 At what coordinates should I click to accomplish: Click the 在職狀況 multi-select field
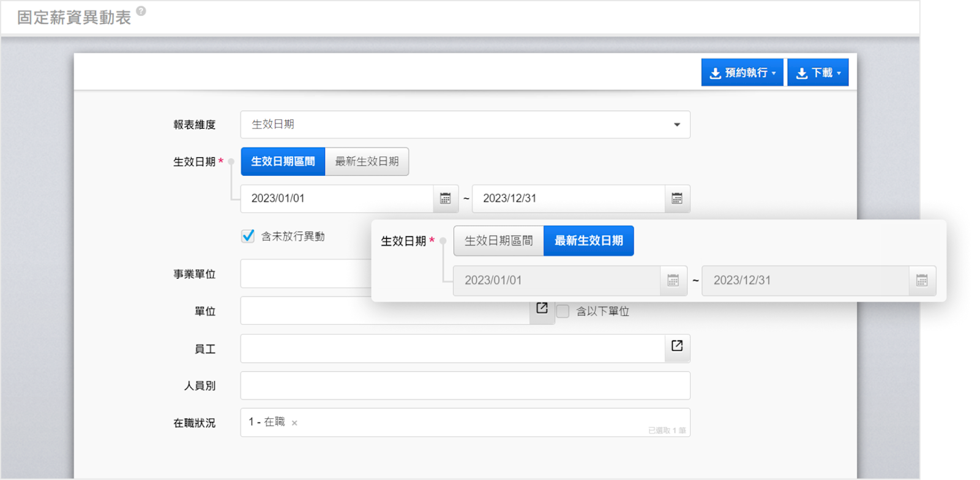[465, 422]
